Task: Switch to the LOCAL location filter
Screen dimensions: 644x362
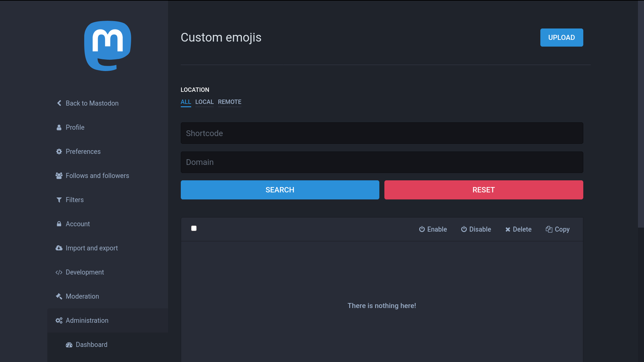Action: pos(204,102)
